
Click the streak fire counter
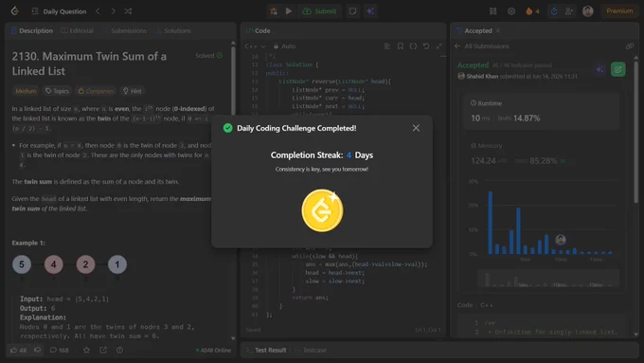[x=532, y=11]
